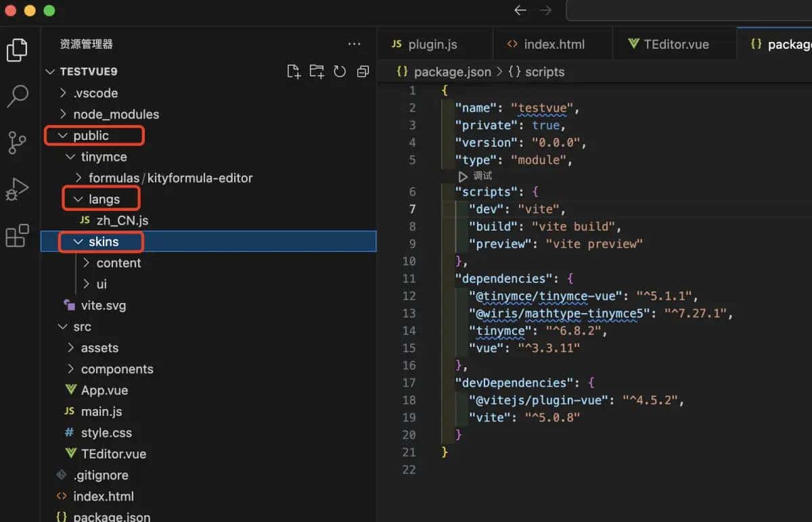Click the New File icon in Explorer
Screen dimensions: 812x522
point(294,71)
